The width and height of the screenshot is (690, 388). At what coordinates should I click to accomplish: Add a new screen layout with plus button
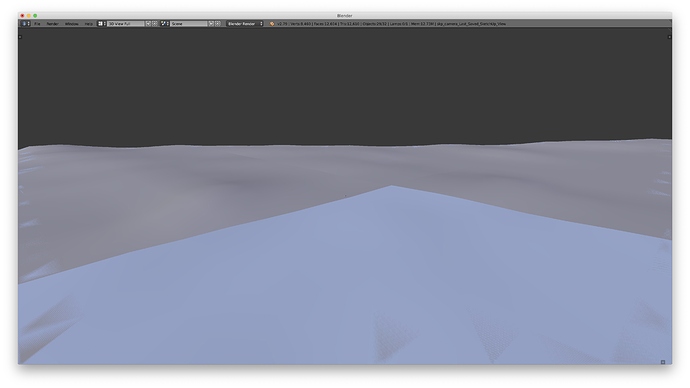pyautogui.click(x=148, y=24)
